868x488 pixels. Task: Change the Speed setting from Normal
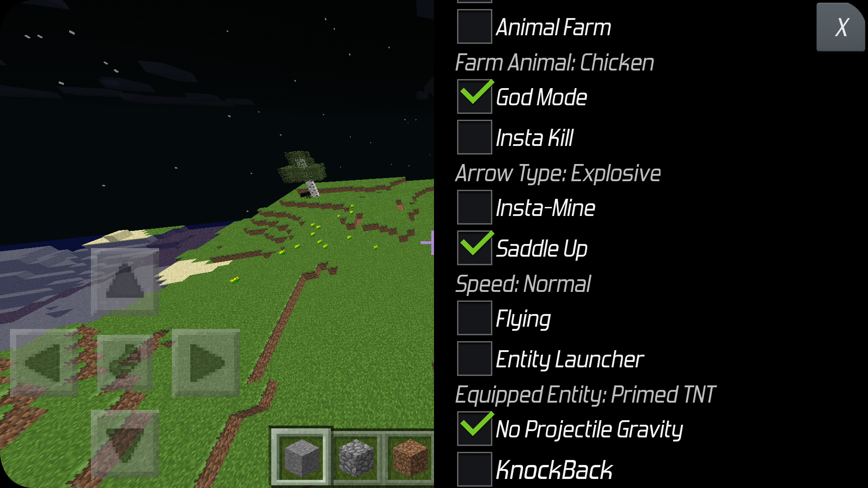[524, 282]
